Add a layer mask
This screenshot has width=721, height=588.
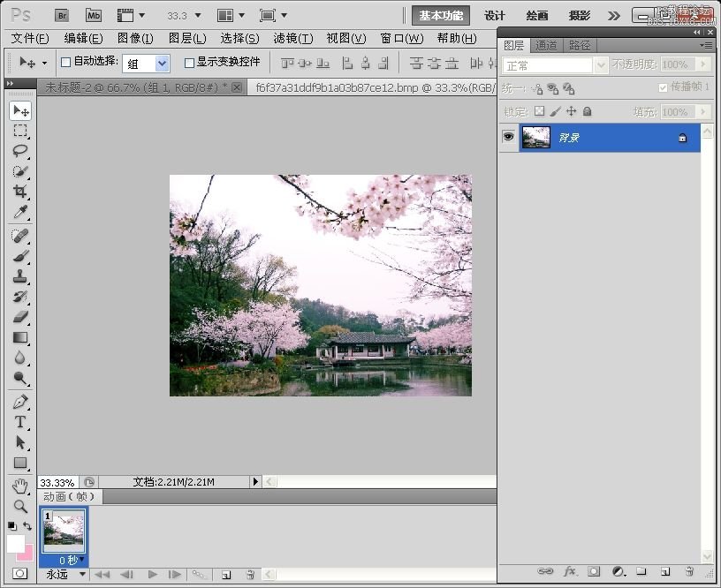[x=594, y=571]
